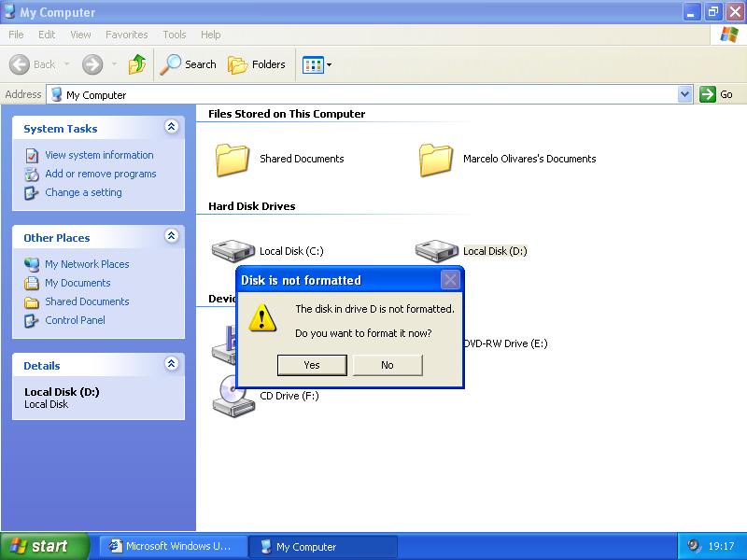This screenshot has height=560, width=747.
Task: Select the Local Disk (C:) drive icon
Action: click(x=233, y=251)
